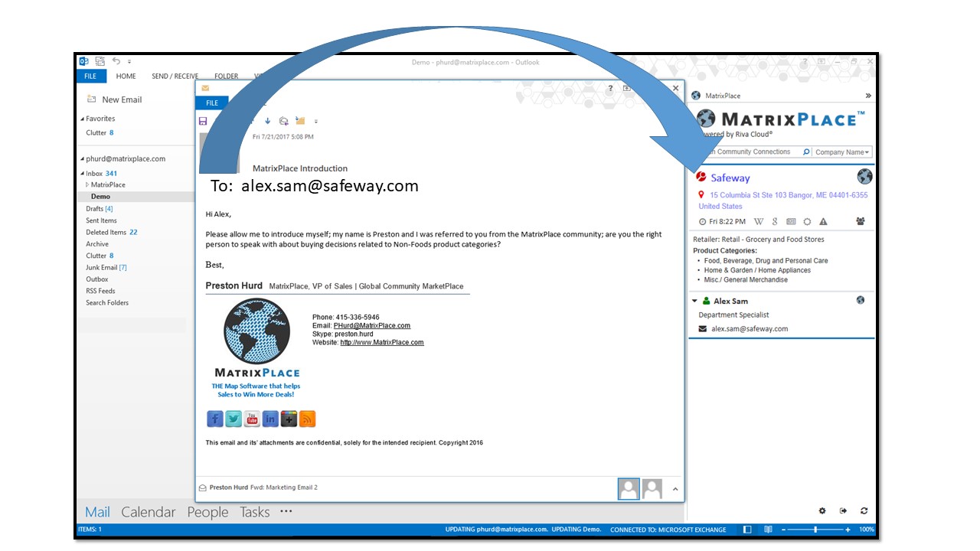Viewport: 980px width, 551px height.
Task: Collapse the Alex Sam contact entry
Action: pyautogui.click(x=695, y=301)
